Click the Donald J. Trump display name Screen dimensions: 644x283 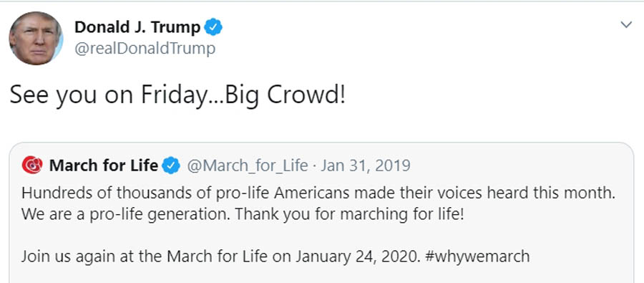coord(137,27)
